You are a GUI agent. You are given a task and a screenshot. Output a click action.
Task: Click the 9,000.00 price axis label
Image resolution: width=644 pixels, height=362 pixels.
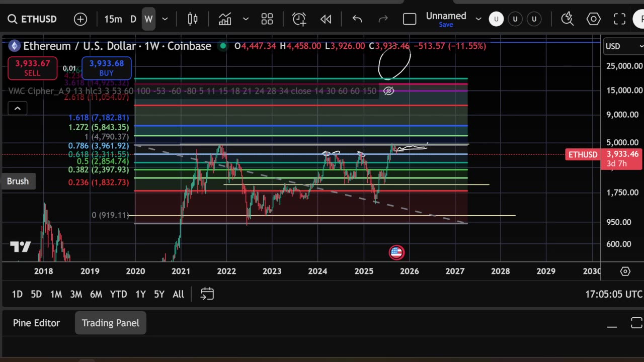pyautogui.click(x=622, y=115)
